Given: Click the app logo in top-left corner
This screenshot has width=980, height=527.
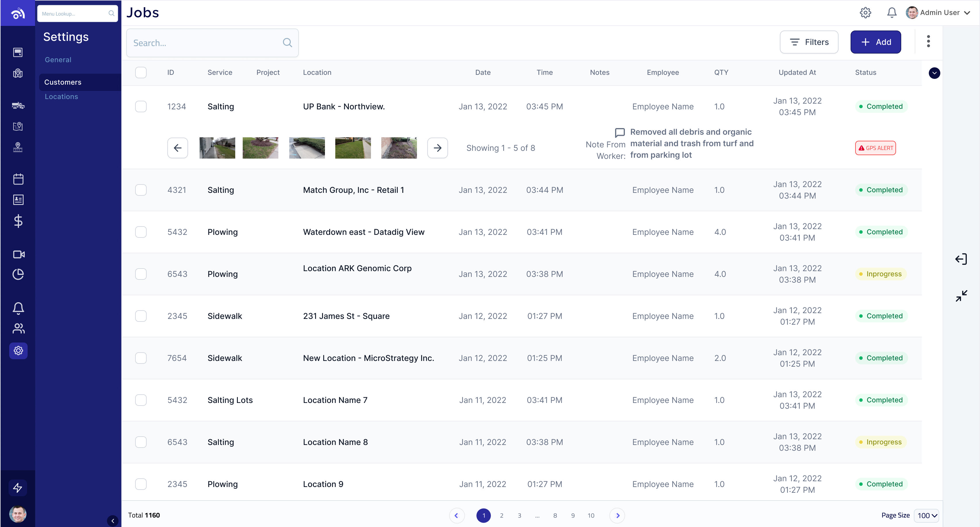Looking at the screenshot, I should point(18,13).
